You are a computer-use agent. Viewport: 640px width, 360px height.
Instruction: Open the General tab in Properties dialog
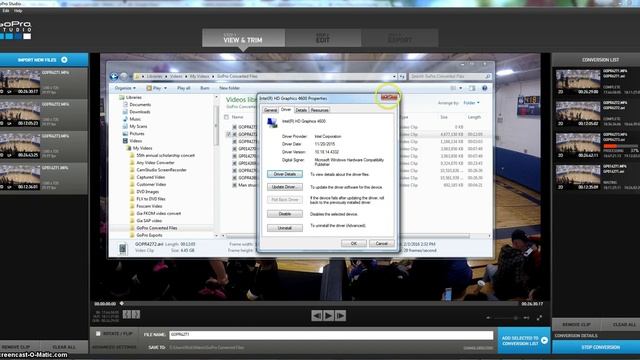click(270, 110)
